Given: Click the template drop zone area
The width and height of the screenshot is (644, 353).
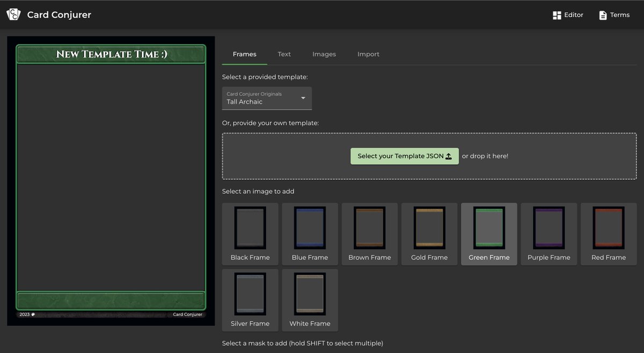Looking at the screenshot, I should [429, 156].
